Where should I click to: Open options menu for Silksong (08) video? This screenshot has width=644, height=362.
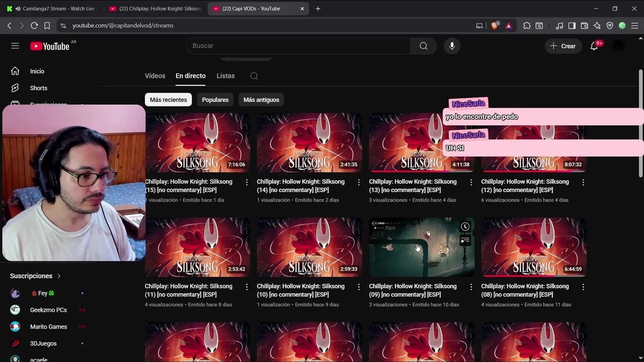[x=583, y=287]
